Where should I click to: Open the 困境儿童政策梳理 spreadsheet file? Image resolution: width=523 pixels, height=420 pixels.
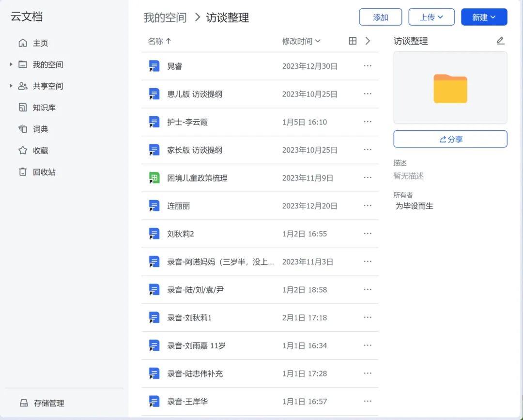197,178
